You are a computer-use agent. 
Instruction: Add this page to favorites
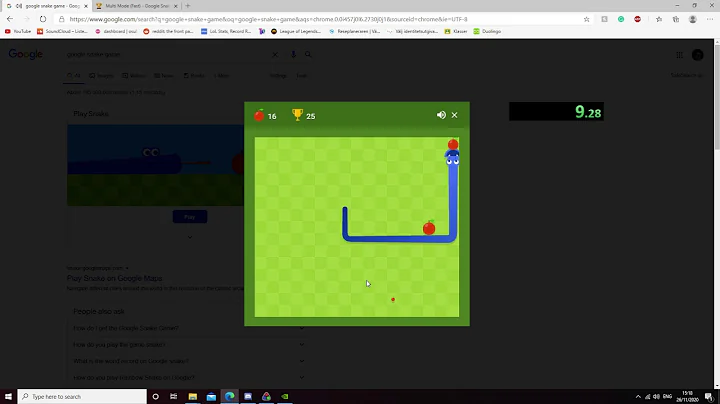[586, 19]
